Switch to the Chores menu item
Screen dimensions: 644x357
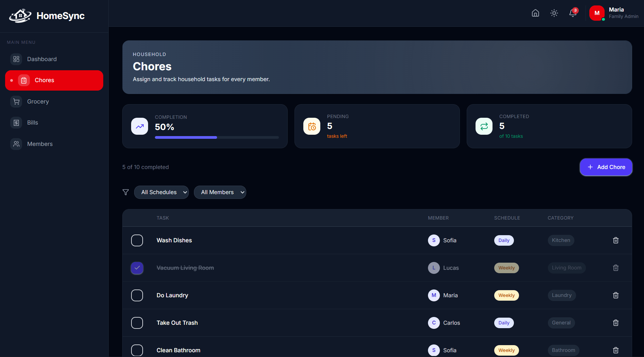44,80
